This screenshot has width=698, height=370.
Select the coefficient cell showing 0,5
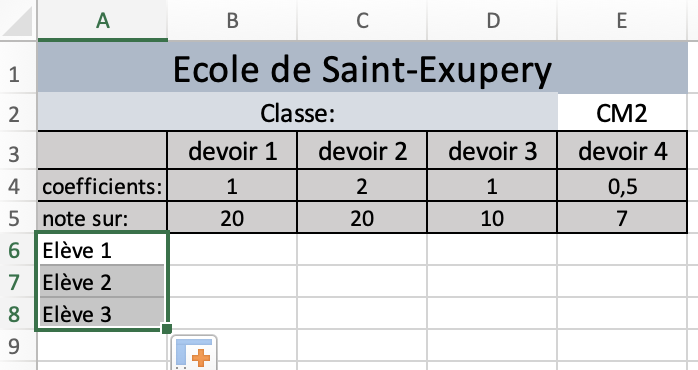[622, 186]
